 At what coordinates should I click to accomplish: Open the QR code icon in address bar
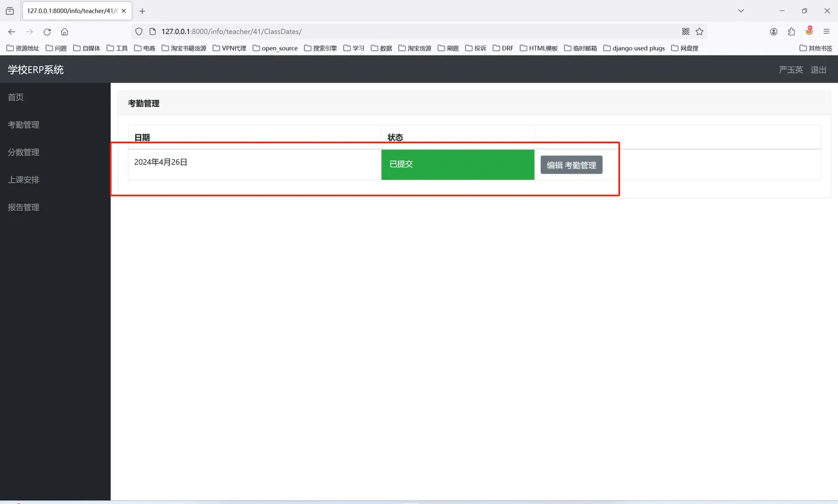click(685, 32)
